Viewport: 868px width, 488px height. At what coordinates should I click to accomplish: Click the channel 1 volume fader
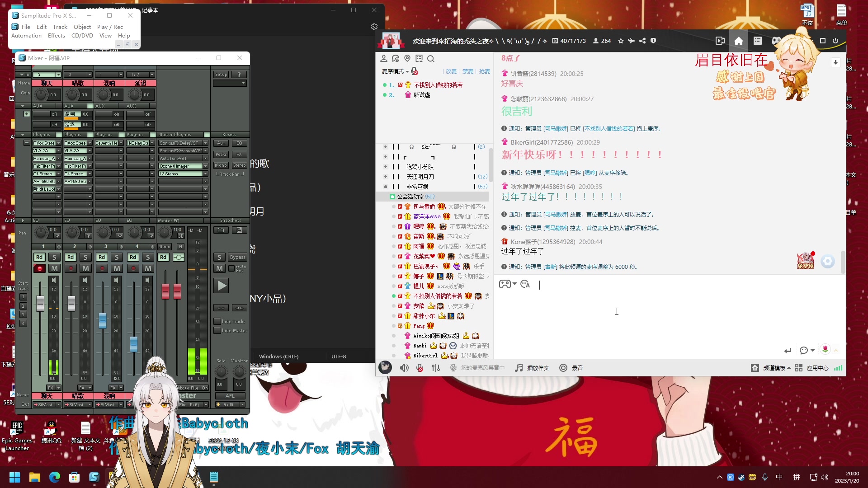pos(40,303)
